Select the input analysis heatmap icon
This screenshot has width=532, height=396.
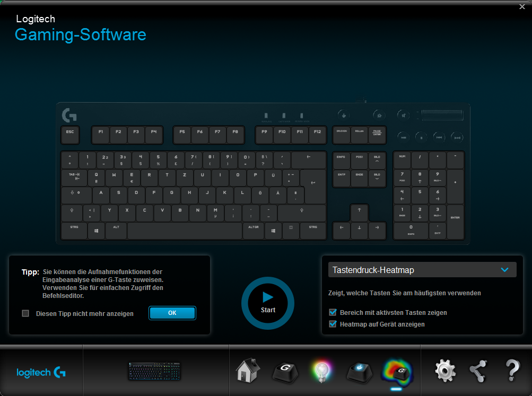(397, 373)
